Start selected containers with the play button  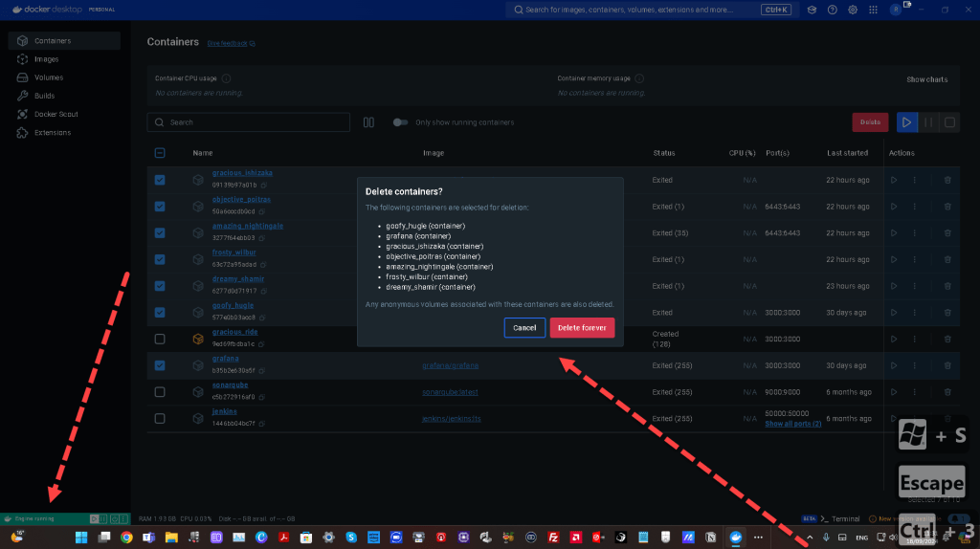(907, 122)
